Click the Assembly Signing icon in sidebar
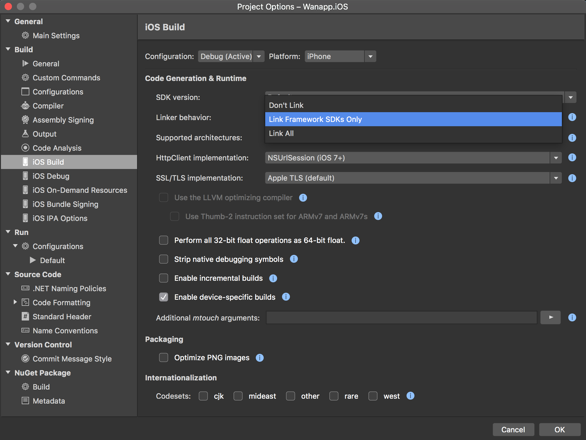This screenshot has height=440, width=586. point(25,120)
